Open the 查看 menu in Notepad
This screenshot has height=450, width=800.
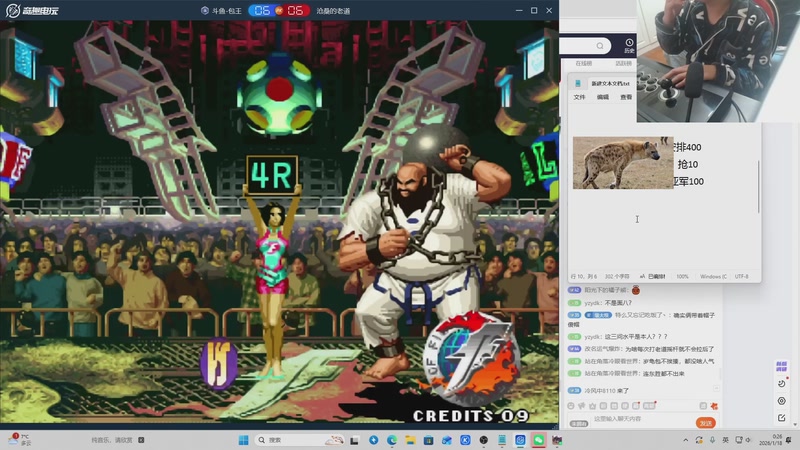626,97
